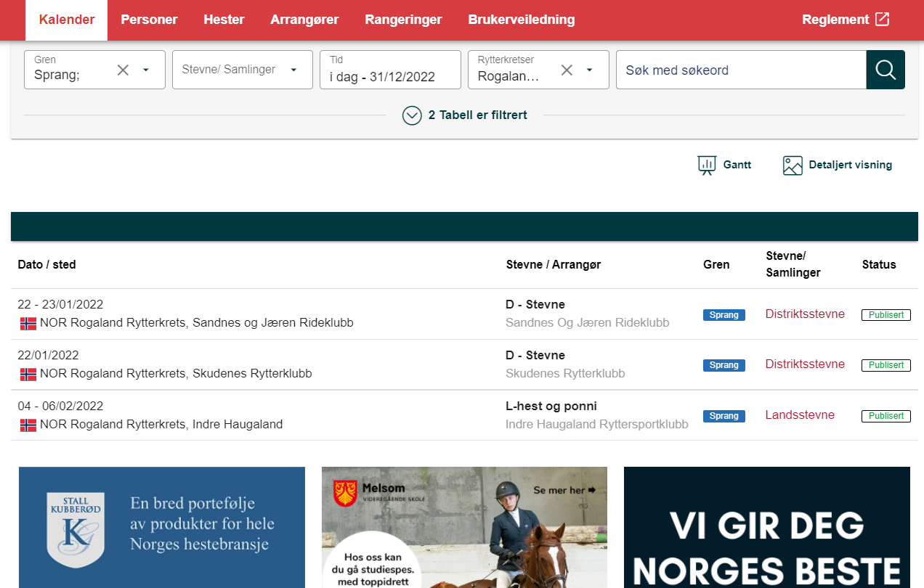Open D - Stevne by Sandnes Og Jæren Rideklubb
The width and height of the screenshot is (924, 588).
click(535, 304)
